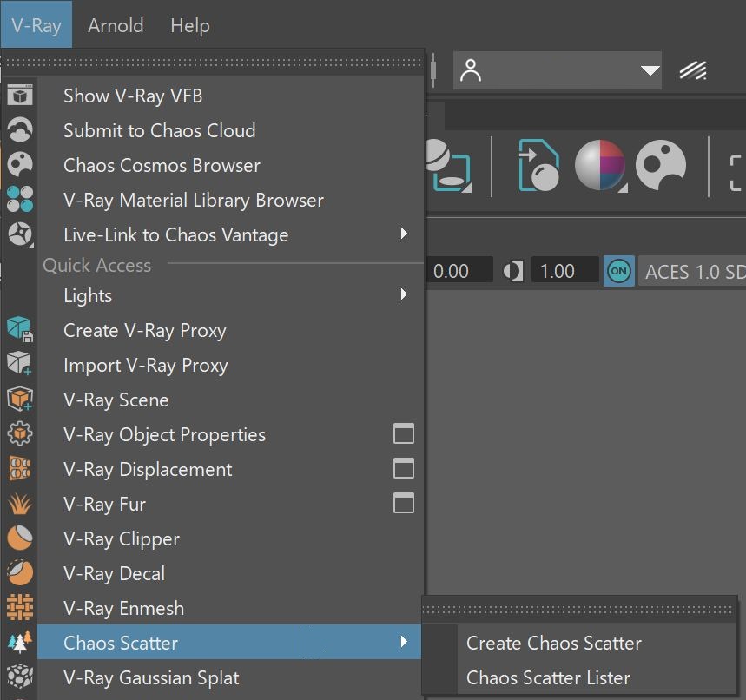Screen dimensions: 746x700
Task: Choose V-Ray Decal
Action: [x=230, y=573]
